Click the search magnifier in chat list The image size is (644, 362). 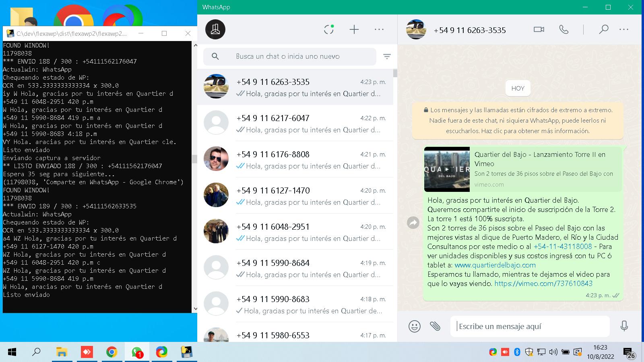point(215,57)
